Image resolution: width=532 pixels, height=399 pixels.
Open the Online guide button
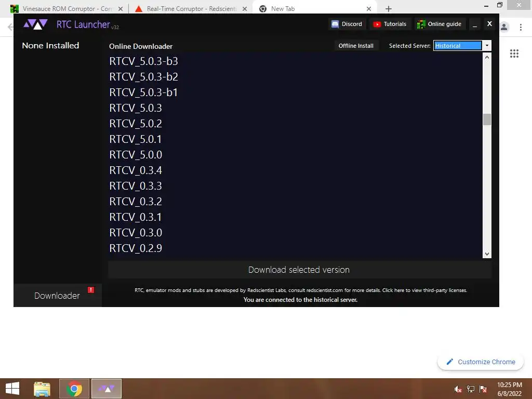(x=440, y=24)
